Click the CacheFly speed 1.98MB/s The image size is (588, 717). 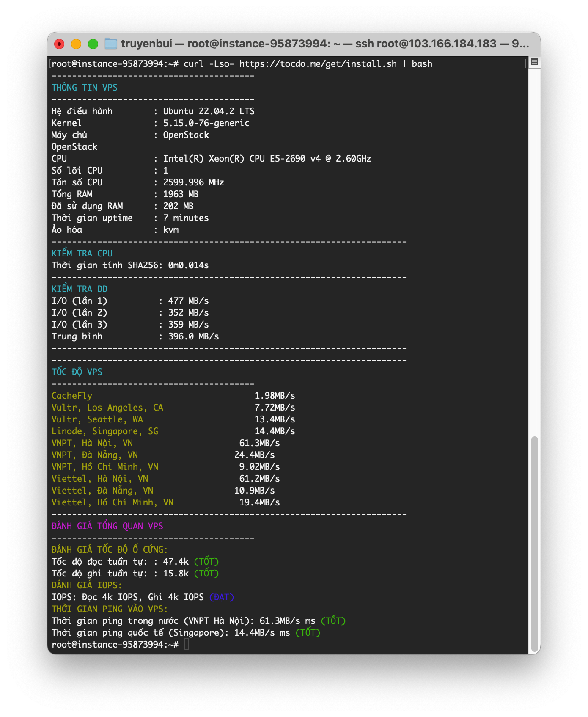pos(275,396)
